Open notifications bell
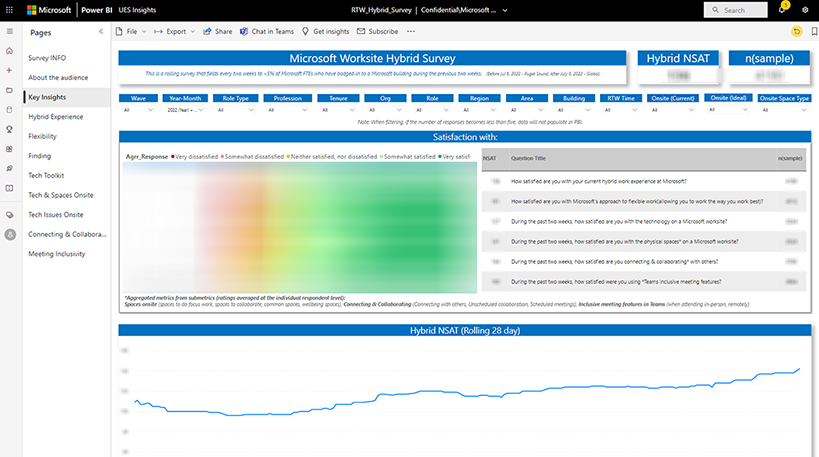The image size is (819, 457). click(x=782, y=9)
